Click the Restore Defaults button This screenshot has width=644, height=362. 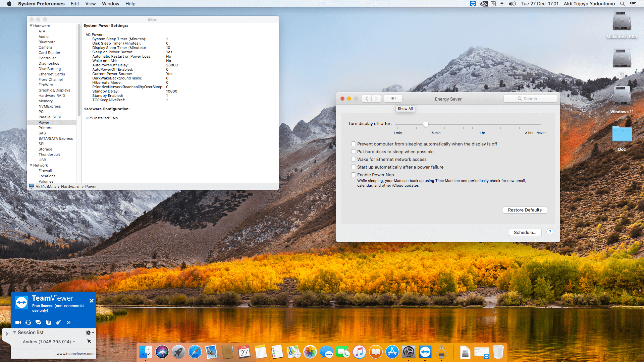click(525, 210)
